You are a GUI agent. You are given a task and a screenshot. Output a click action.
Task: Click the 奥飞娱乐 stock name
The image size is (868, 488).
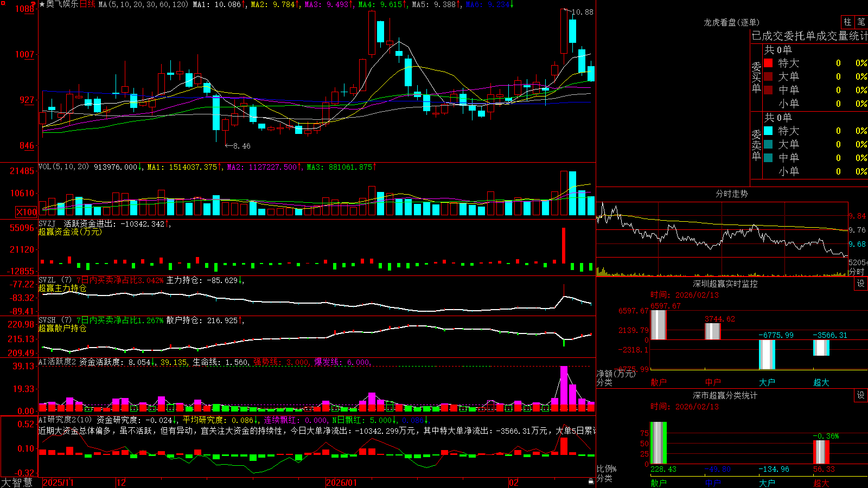click(x=62, y=4)
